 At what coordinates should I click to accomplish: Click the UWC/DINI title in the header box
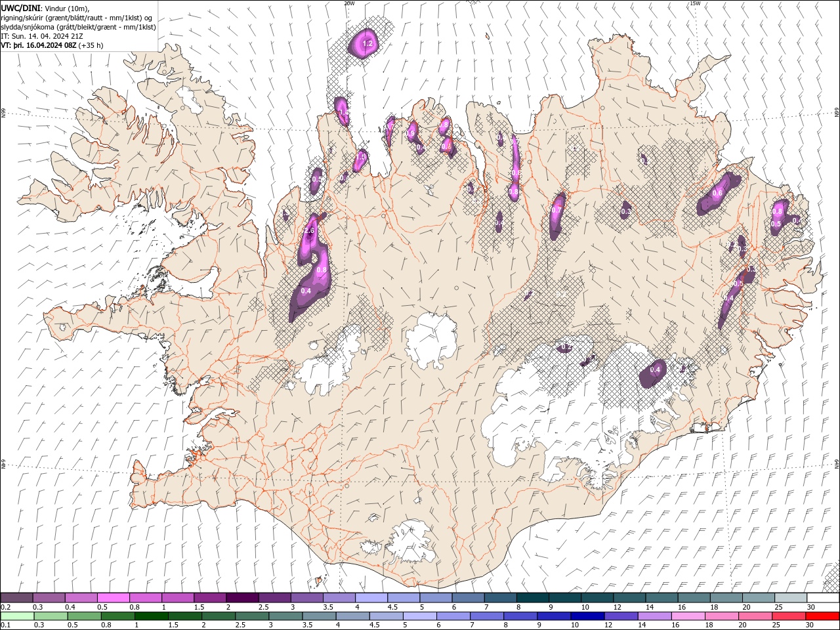tap(21, 8)
